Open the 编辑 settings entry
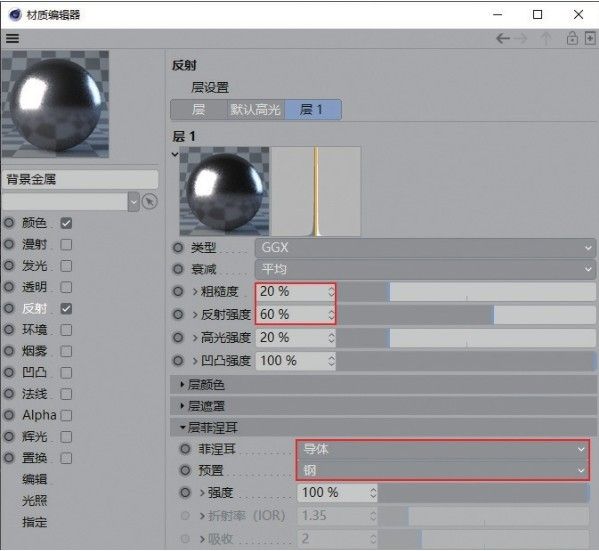The height and width of the screenshot is (551, 599). point(34,479)
